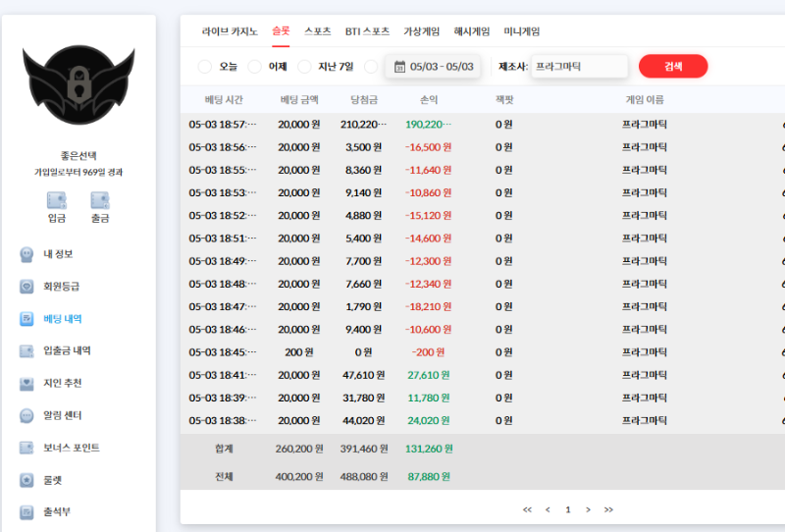Click the 131,260 원 subtotal profit
The width and height of the screenshot is (785, 532).
(x=429, y=449)
